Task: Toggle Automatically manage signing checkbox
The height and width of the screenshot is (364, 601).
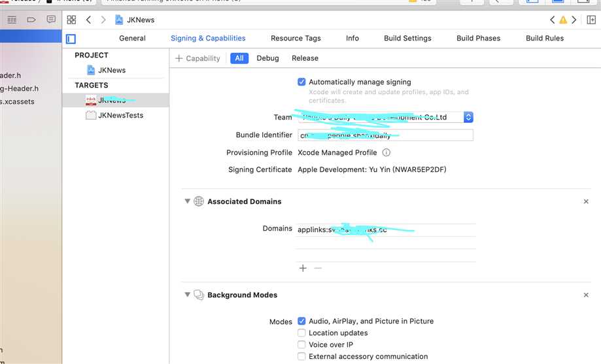Action: point(301,82)
